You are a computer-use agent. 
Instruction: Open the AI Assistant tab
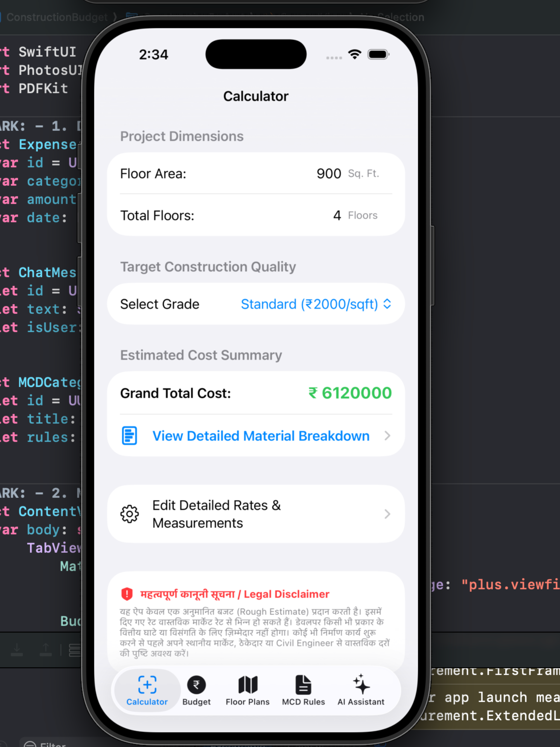(x=361, y=690)
